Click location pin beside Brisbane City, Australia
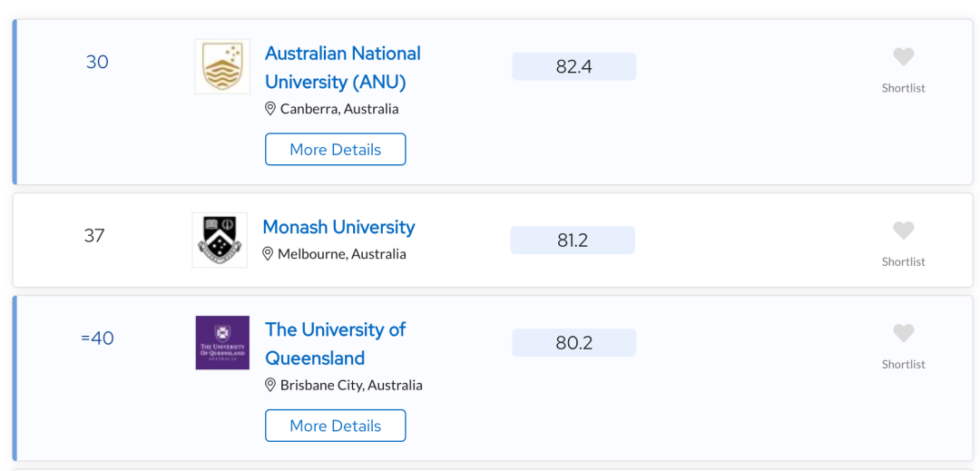The height and width of the screenshot is (471, 980). pyautogui.click(x=270, y=385)
